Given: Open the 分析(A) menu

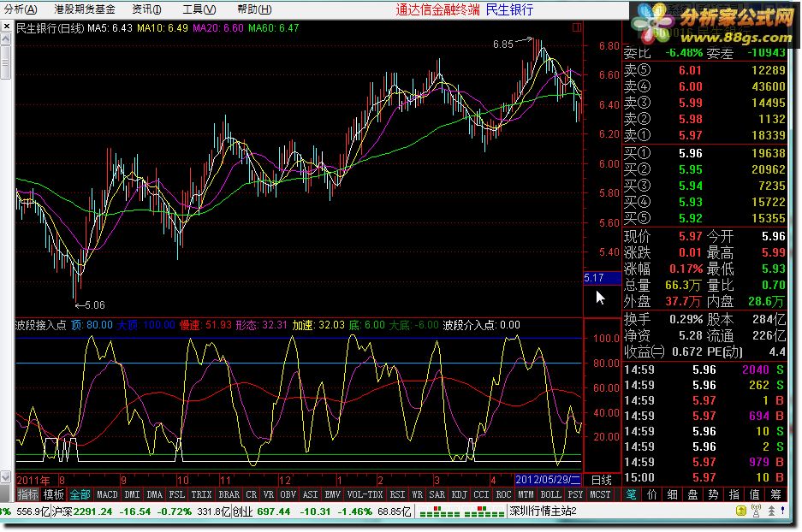Looking at the screenshot, I should (21, 9).
